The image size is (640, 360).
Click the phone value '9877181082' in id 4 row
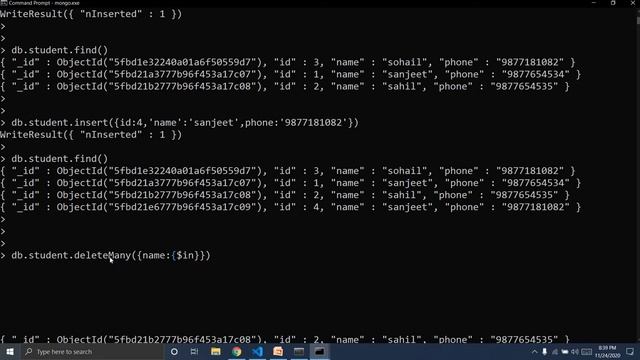(x=535, y=207)
